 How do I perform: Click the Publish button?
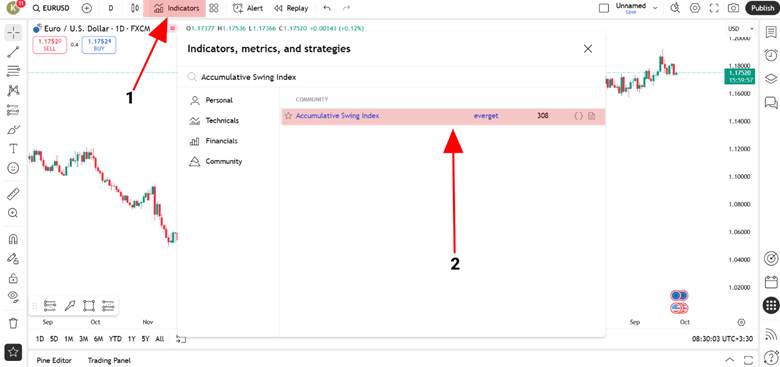pyautogui.click(x=762, y=8)
